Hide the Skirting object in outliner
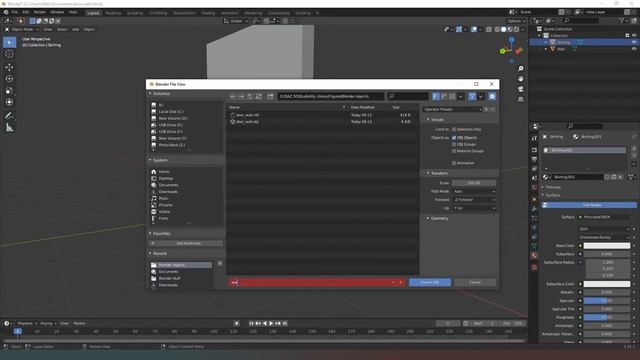Screen dimensions: 640x360 [634, 42]
